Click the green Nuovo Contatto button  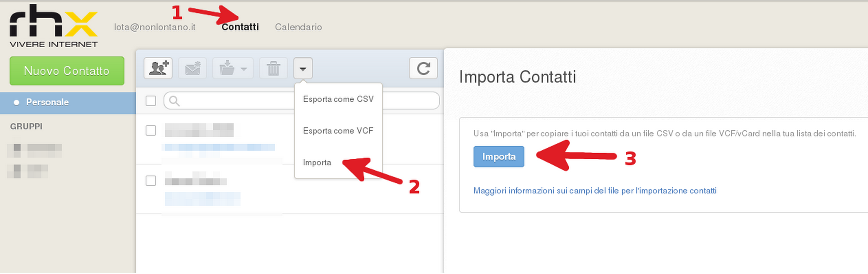[67, 71]
